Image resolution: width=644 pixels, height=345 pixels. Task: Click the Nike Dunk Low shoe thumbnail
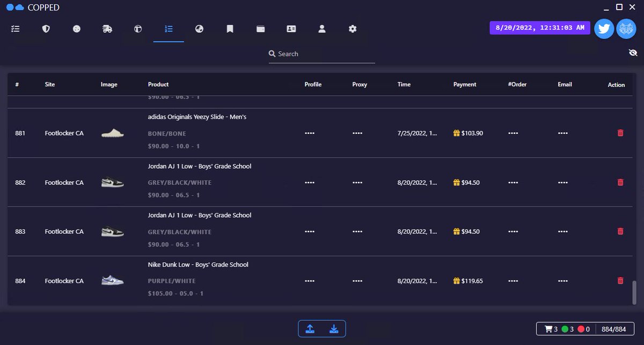[x=113, y=281]
